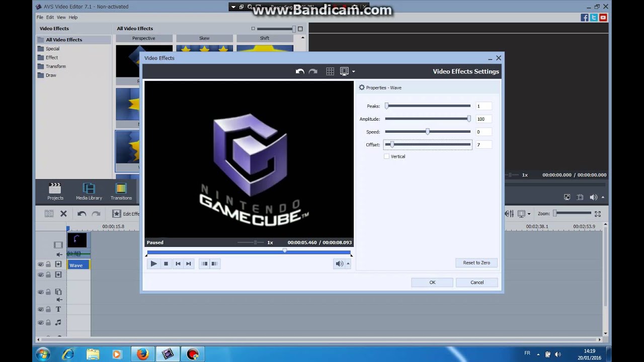Click the timeline delete X icon
Screen dimensions: 644x362
(63, 214)
